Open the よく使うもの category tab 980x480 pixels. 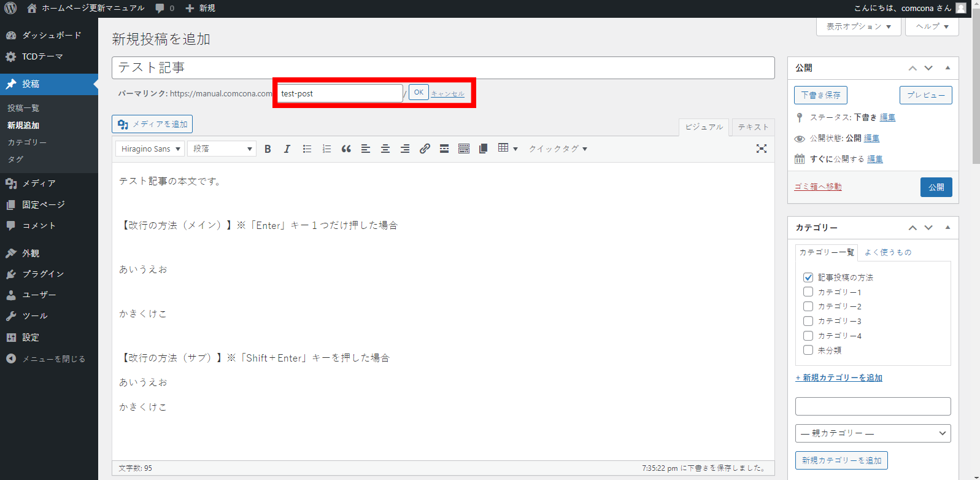coord(888,252)
